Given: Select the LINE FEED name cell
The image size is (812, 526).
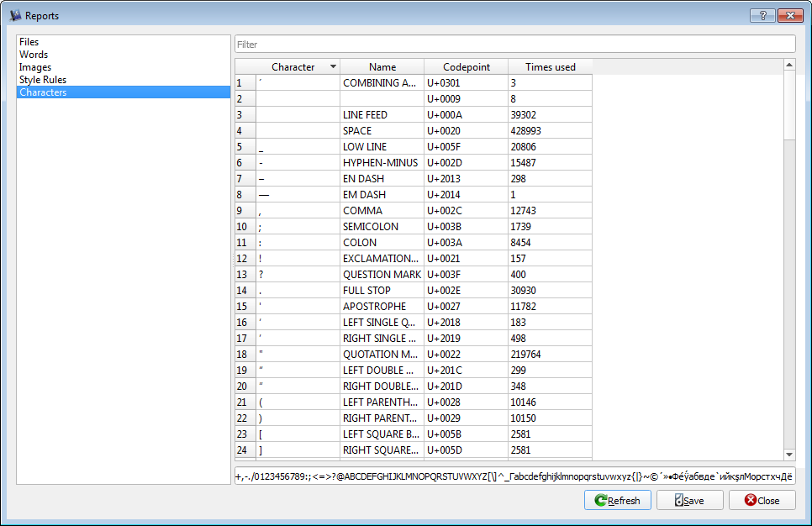Looking at the screenshot, I should (x=382, y=115).
